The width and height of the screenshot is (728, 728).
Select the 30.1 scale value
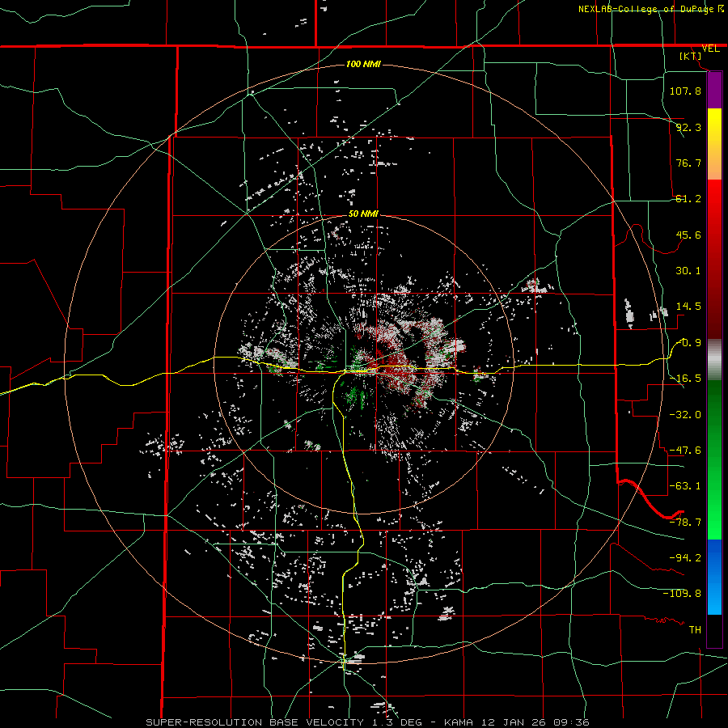tap(688, 271)
